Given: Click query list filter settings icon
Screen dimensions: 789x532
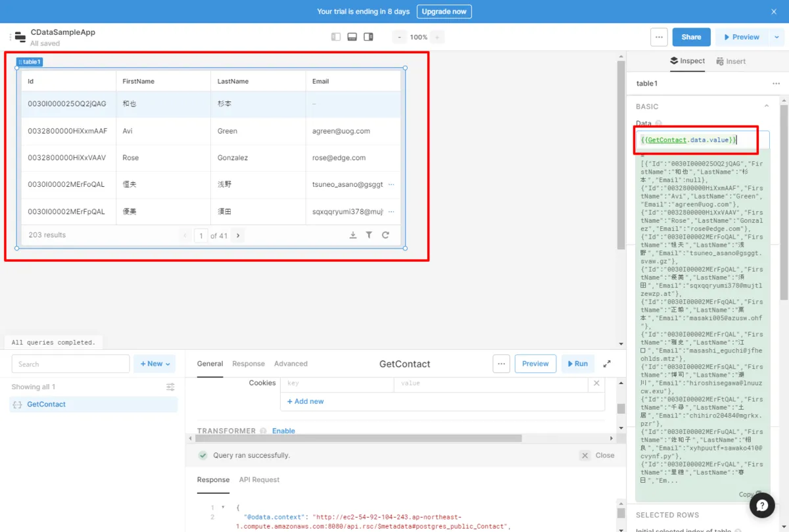Looking at the screenshot, I should [170, 387].
